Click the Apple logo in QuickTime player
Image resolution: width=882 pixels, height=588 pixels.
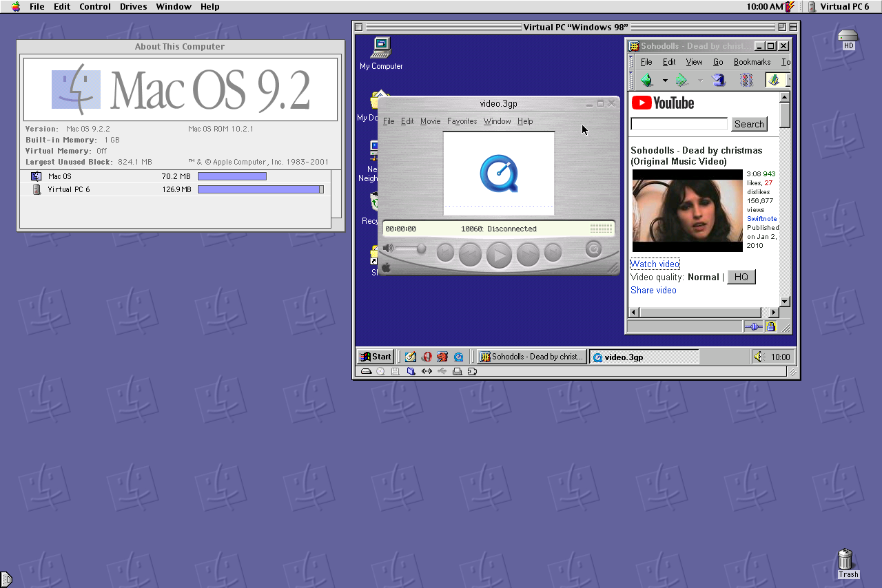click(386, 268)
